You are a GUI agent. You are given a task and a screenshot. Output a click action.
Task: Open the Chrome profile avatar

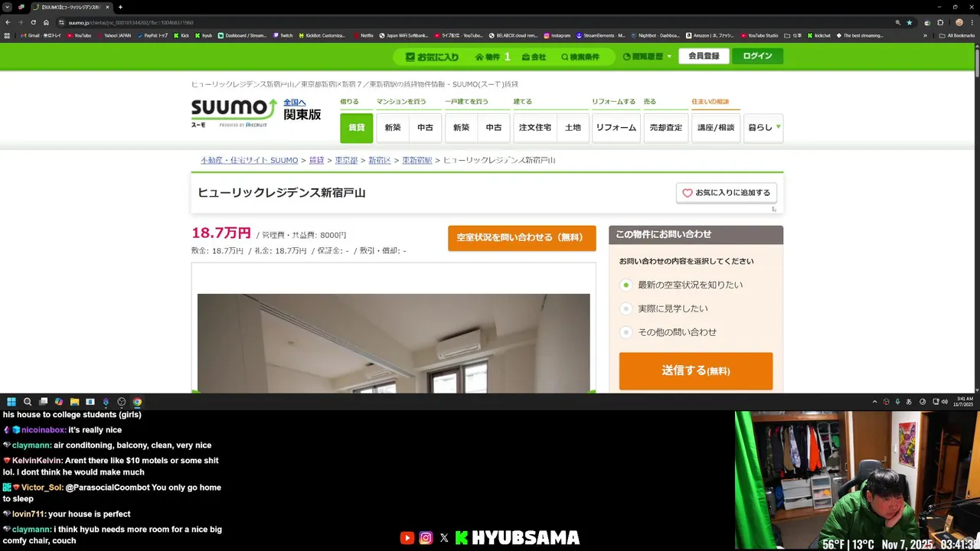pos(959,22)
